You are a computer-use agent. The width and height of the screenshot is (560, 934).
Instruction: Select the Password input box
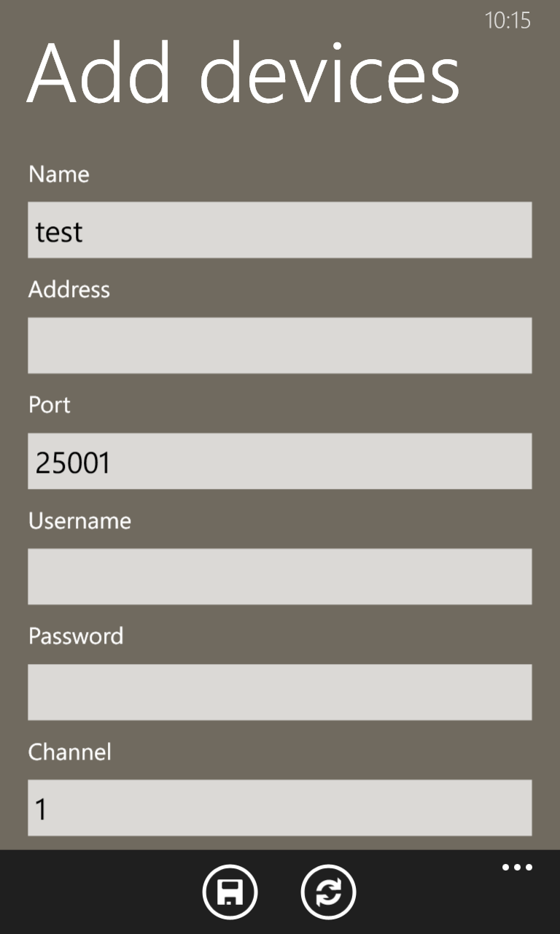pos(280,692)
